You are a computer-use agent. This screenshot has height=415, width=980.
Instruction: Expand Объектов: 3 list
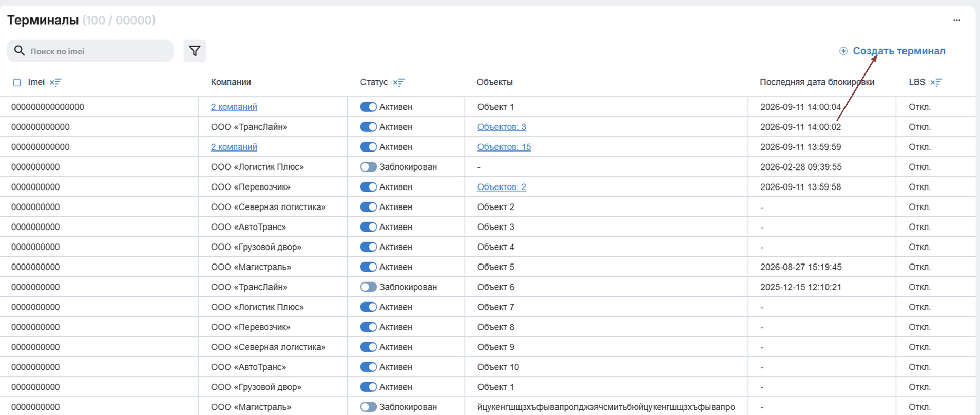(x=502, y=127)
